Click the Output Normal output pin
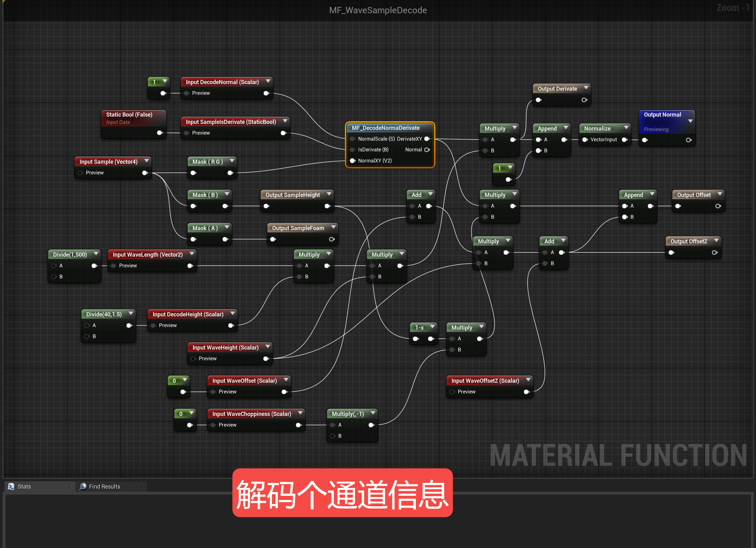Viewport: 756px width, 548px height. click(x=688, y=140)
